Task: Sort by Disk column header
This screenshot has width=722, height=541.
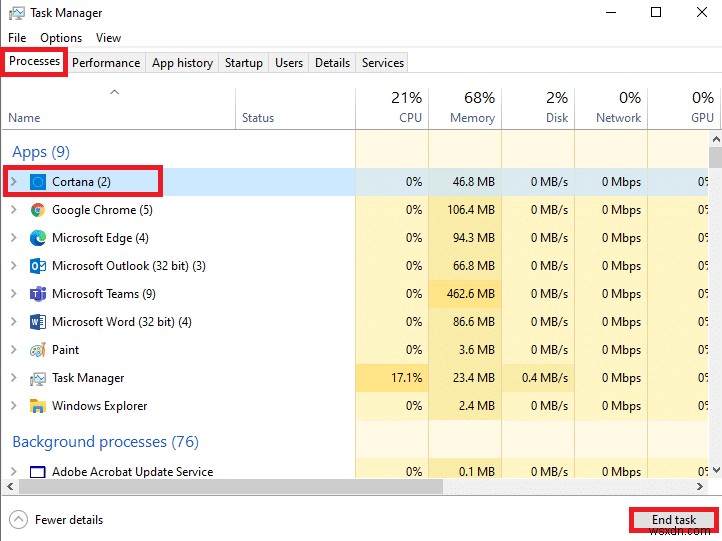Action: [x=538, y=109]
